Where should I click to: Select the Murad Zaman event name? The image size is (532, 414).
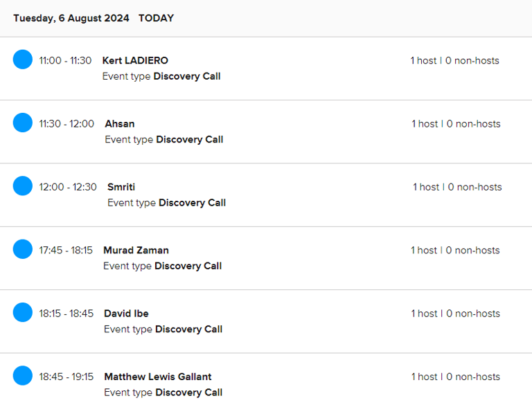click(136, 250)
